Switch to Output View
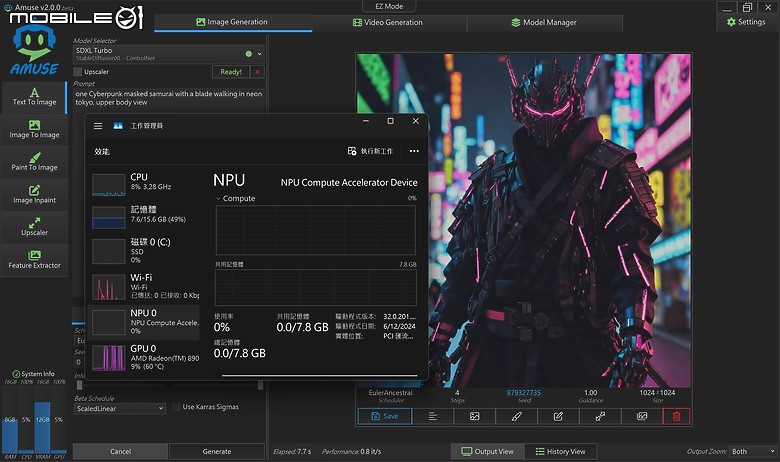This screenshot has width=780, height=462. [x=488, y=452]
